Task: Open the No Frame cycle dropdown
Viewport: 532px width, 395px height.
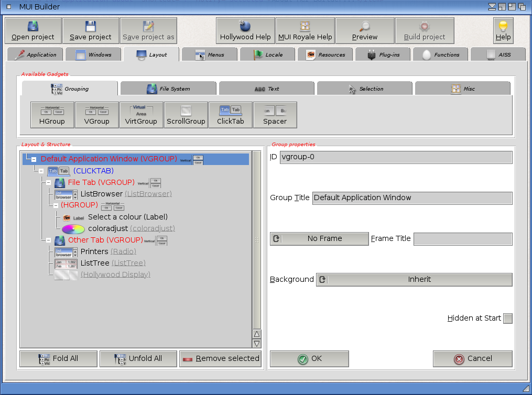Action: (x=319, y=239)
